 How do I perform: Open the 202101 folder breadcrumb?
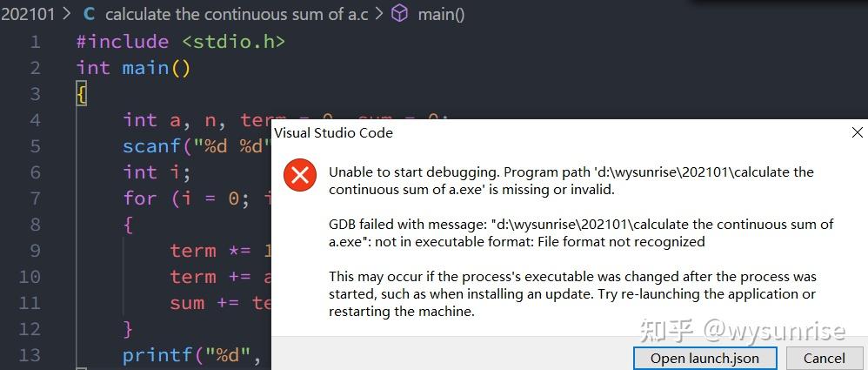pos(28,15)
